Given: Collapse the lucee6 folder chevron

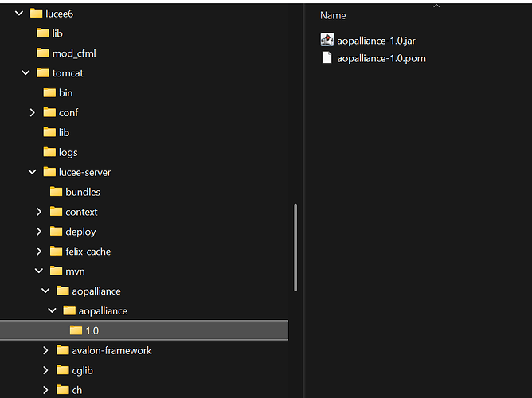Looking at the screenshot, I should (x=19, y=14).
